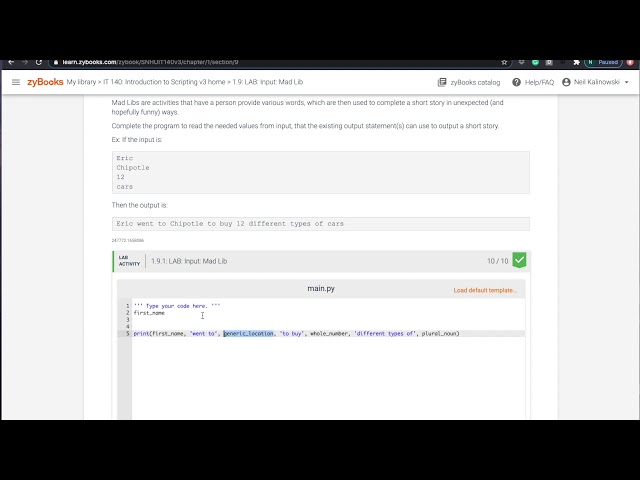Click Load default template link
The height and width of the screenshot is (480, 640).
pyautogui.click(x=485, y=290)
